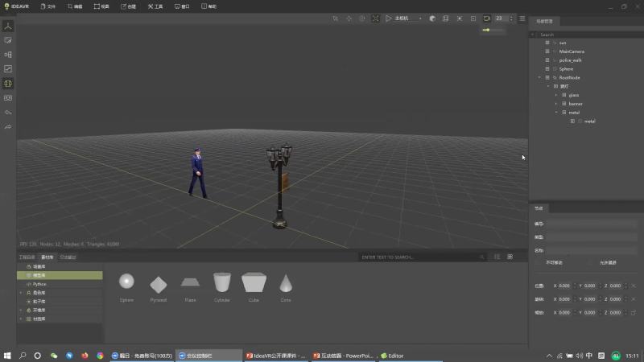
Task: Expand the 角色库 library category
Action: tap(21, 293)
